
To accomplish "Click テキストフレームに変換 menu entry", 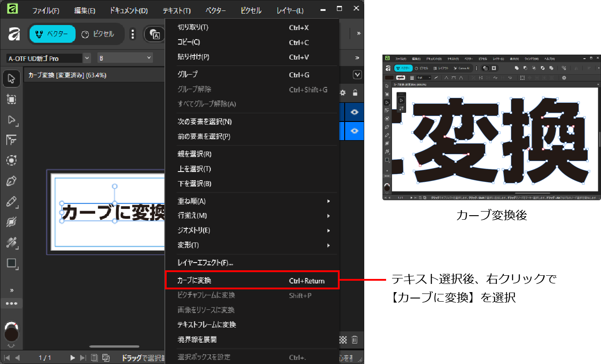I will coord(207,325).
